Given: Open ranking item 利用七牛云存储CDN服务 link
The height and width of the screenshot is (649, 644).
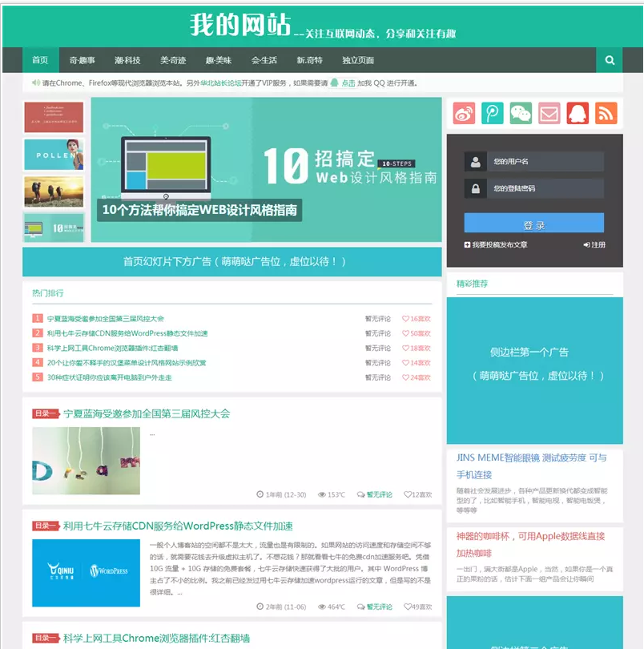Looking at the screenshot, I should [x=127, y=333].
